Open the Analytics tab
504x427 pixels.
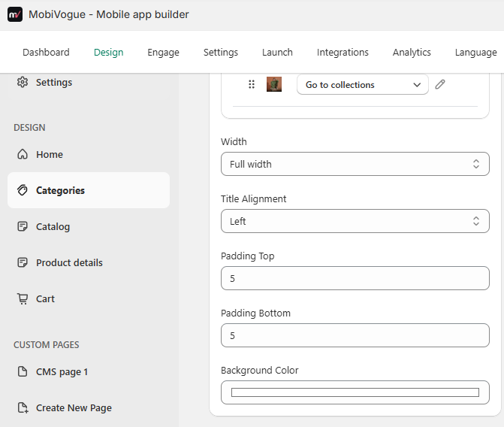(x=412, y=52)
